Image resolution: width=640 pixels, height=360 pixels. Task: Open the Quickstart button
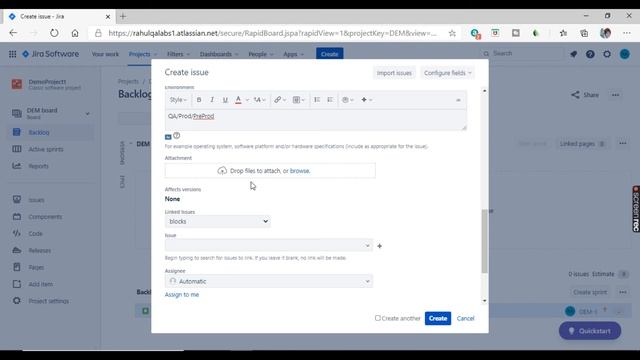pos(590,331)
